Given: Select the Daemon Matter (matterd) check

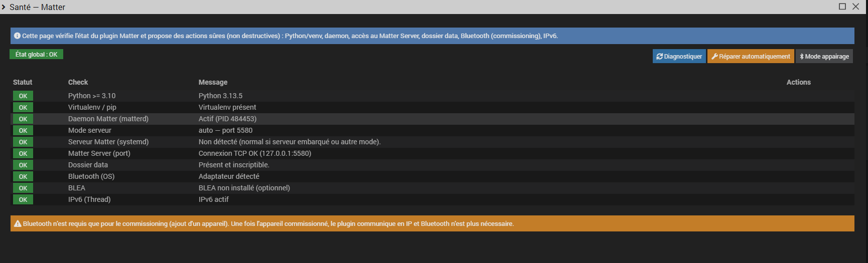Looking at the screenshot, I should [x=108, y=119].
